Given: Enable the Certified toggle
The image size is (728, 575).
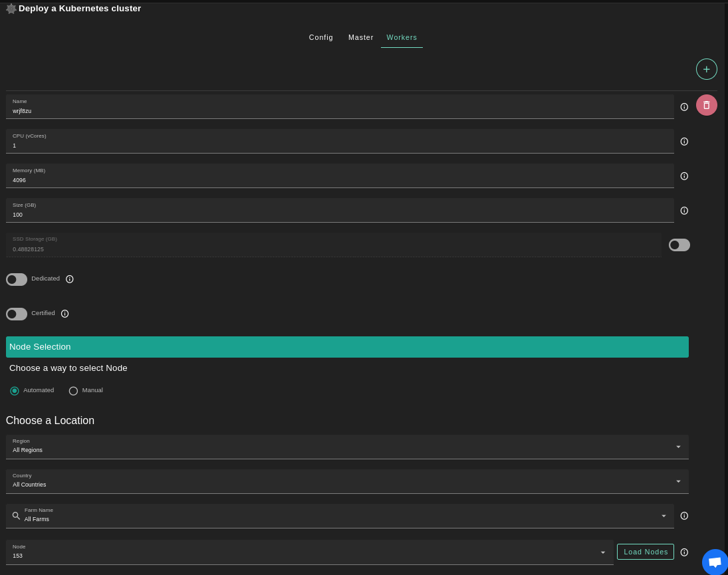Looking at the screenshot, I should pyautogui.click(x=17, y=314).
